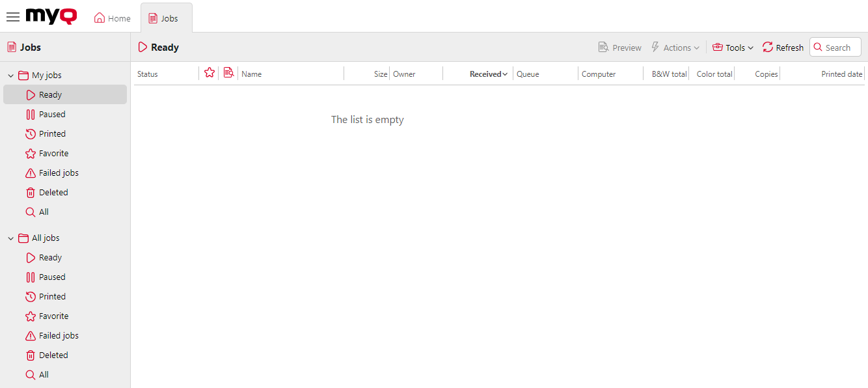Click the preview document column header icon
Image resolution: width=868 pixels, height=388 pixels.
tap(228, 73)
